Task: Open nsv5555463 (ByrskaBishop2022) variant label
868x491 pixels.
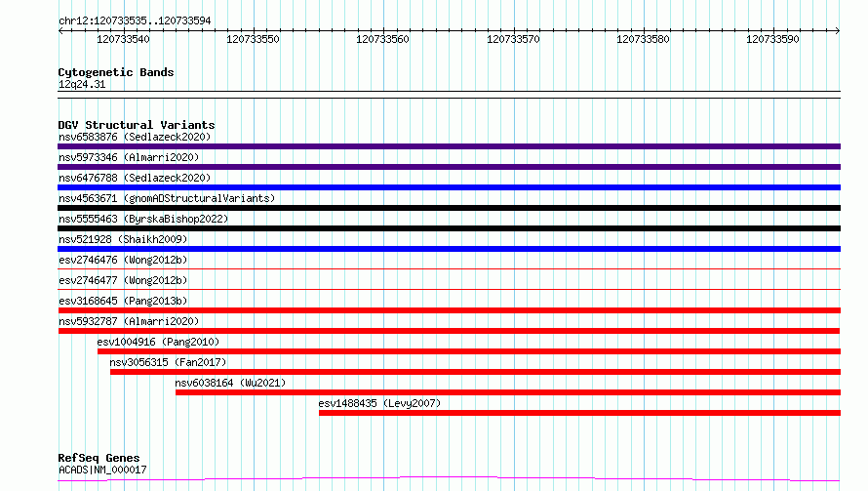Action: [x=143, y=219]
